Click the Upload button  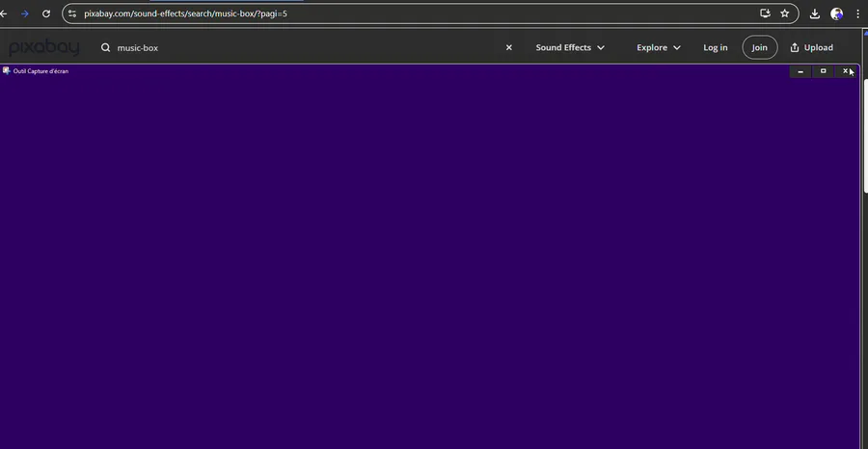[x=811, y=47]
